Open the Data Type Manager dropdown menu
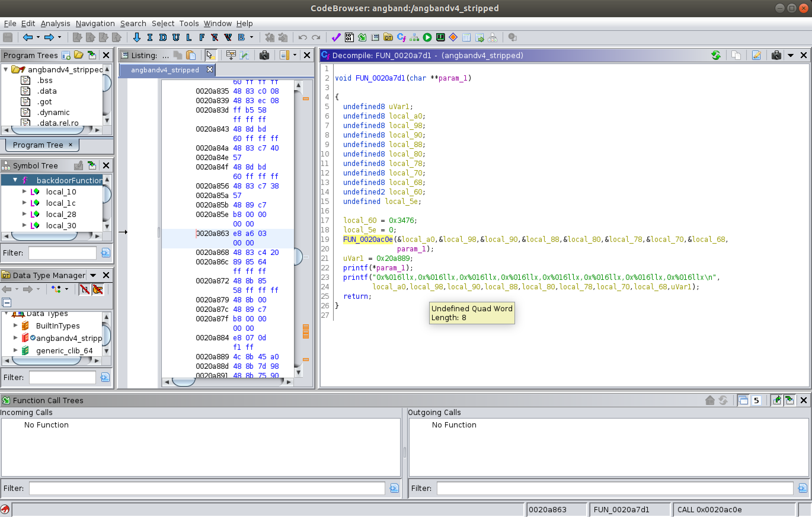Image resolution: width=812 pixels, height=517 pixels. (x=93, y=275)
